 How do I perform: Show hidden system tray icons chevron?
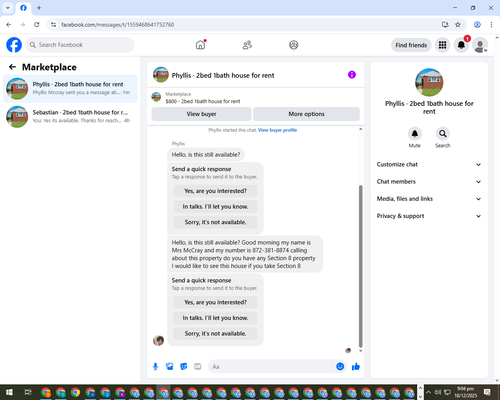click(428, 392)
